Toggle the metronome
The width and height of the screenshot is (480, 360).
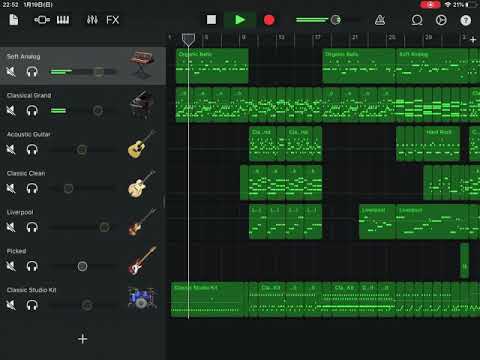tap(380, 20)
